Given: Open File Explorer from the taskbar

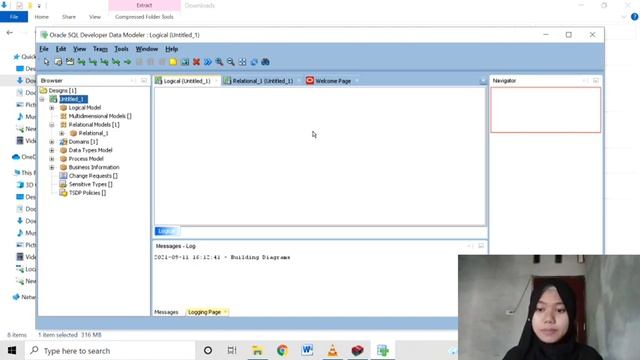Looking at the screenshot, I should click(257, 350).
